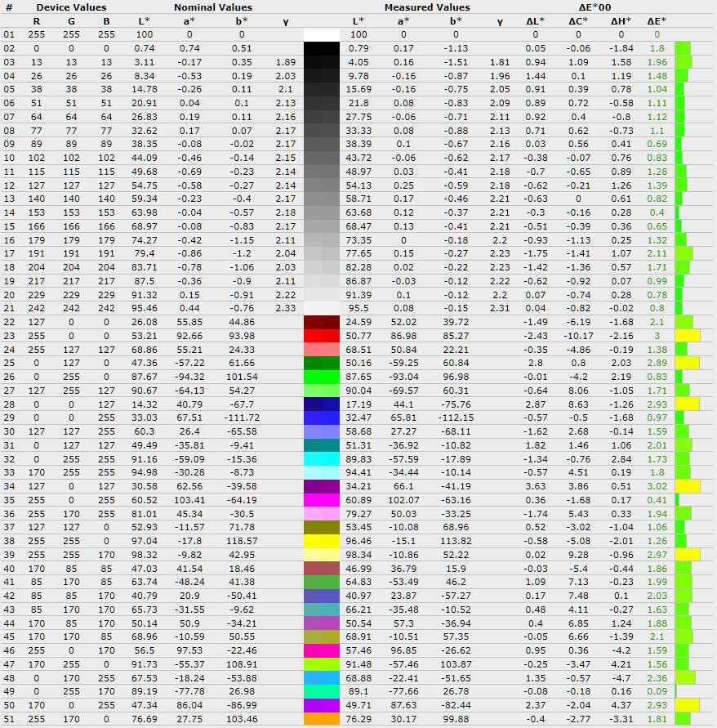Click the blue swatch in row 29
This screenshot has width=717, height=728.
coord(320,418)
